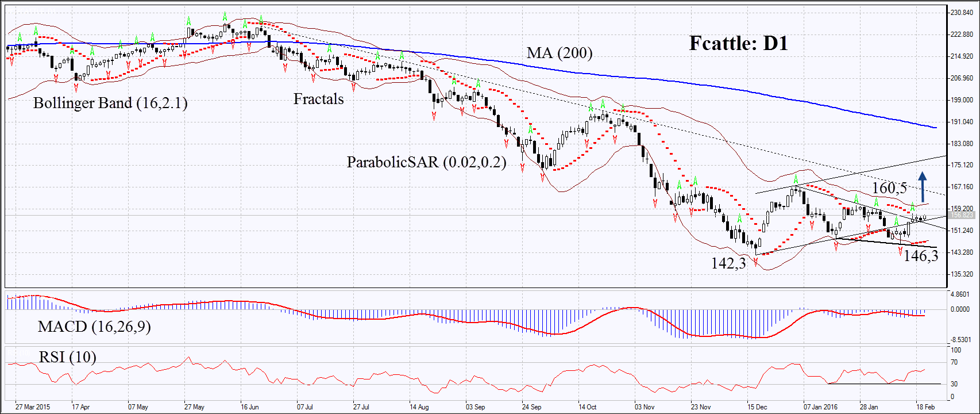Select the 151.240 price axis value
The width and height of the screenshot is (980, 414).
[x=962, y=231]
